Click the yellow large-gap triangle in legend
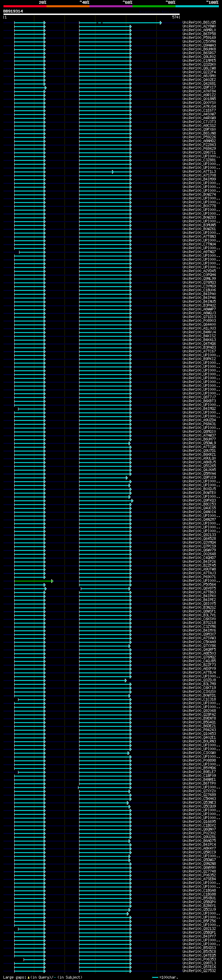The height and width of the screenshot is (980, 222). pyautogui.click(x=29, y=977)
